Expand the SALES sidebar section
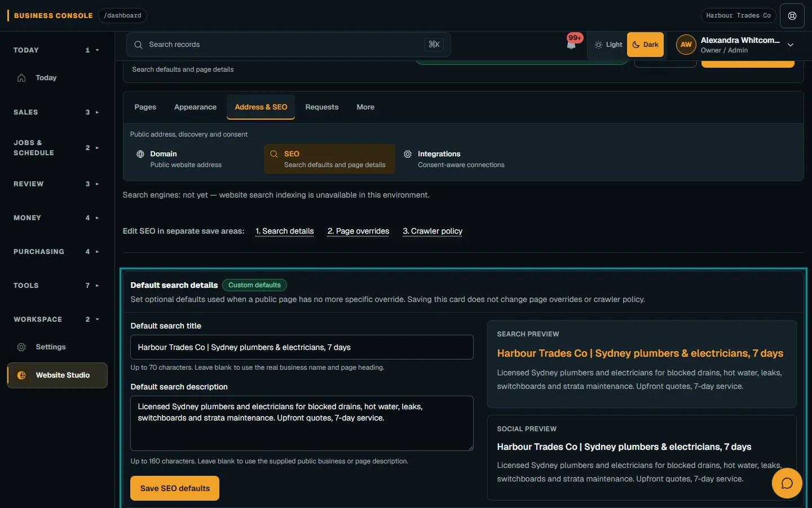 pyautogui.click(x=56, y=112)
